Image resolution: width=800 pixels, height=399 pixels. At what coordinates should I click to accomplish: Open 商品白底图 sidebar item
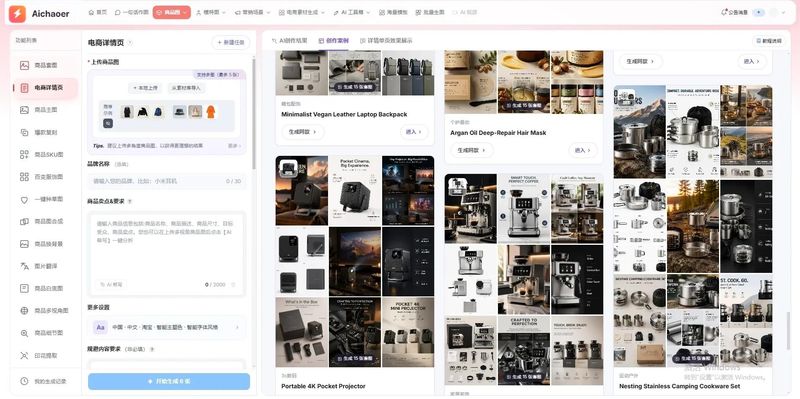pyautogui.click(x=45, y=288)
